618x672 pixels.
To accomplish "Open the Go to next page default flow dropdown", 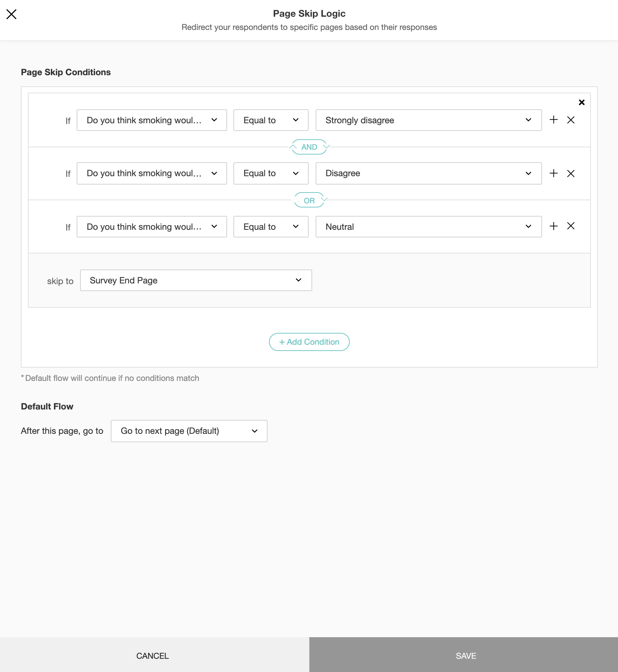I will pos(189,431).
